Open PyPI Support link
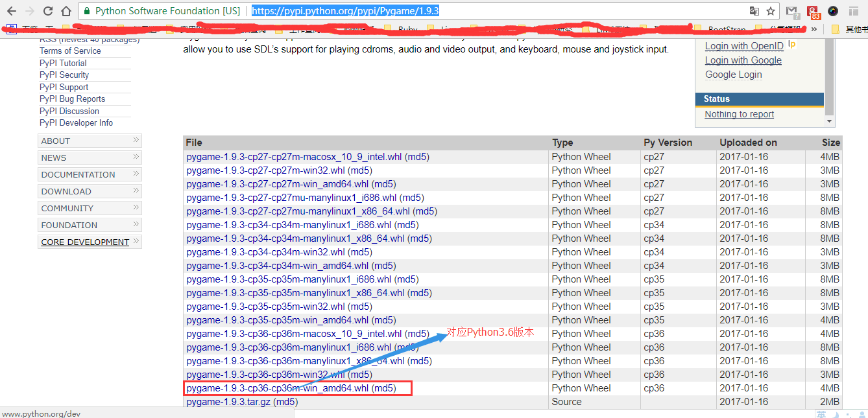 pos(64,87)
